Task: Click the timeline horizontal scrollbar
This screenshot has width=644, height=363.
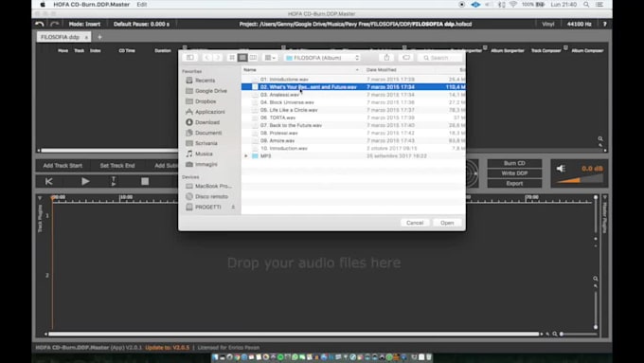Action: 294,334
